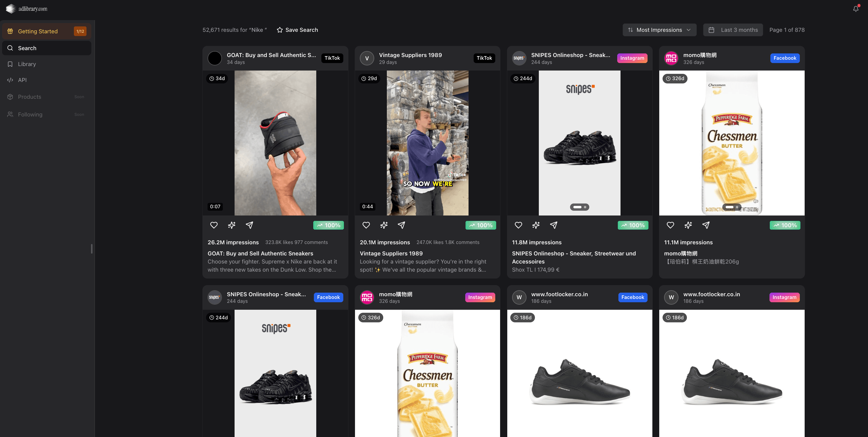The height and width of the screenshot is (437, 868).
Task: Click the TikTok badge on GOAT ad
Action: [332, 58]
